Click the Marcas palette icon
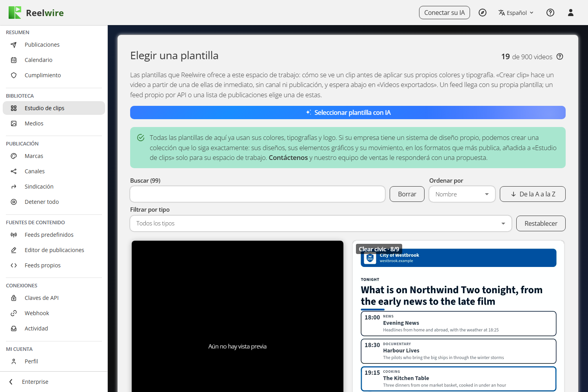 point(14,156)
